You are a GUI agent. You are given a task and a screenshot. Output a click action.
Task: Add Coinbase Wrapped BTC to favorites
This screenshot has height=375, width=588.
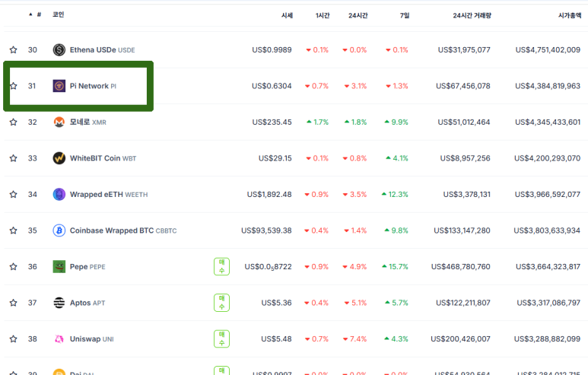[x=13, y=230]
